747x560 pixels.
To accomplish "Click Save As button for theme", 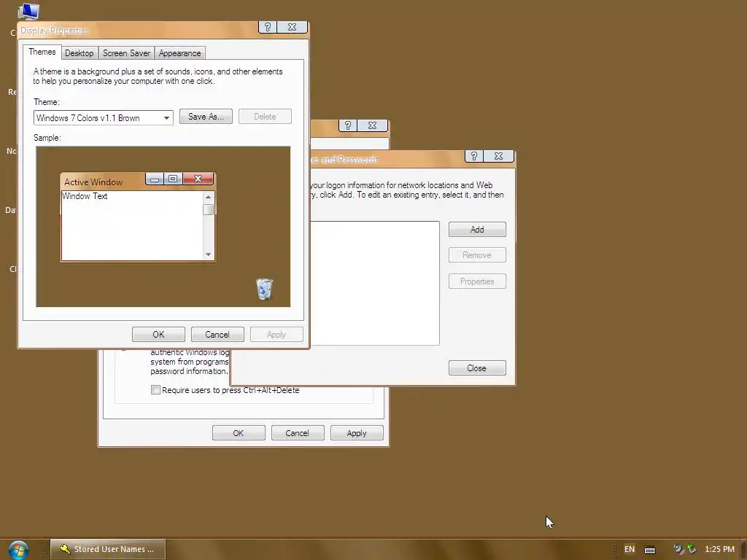I will click(206, 117).
